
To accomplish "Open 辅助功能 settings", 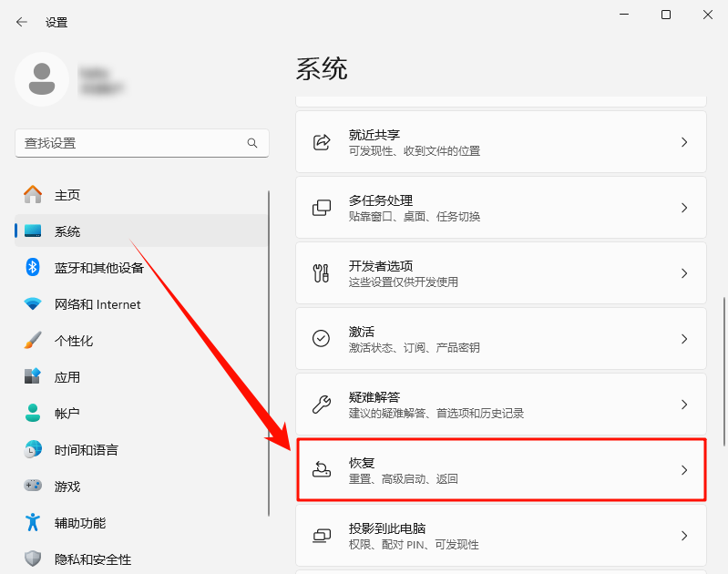I will click(x=141, y=522).
